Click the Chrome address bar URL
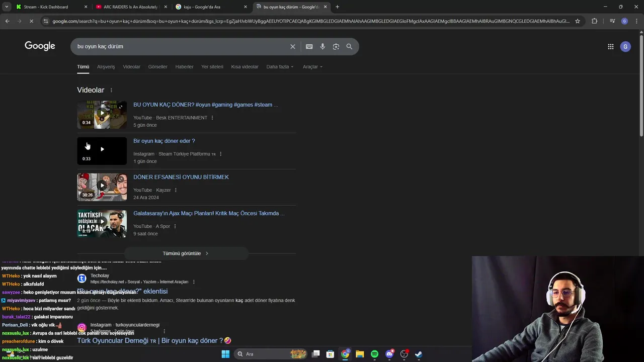 point(310,21)
